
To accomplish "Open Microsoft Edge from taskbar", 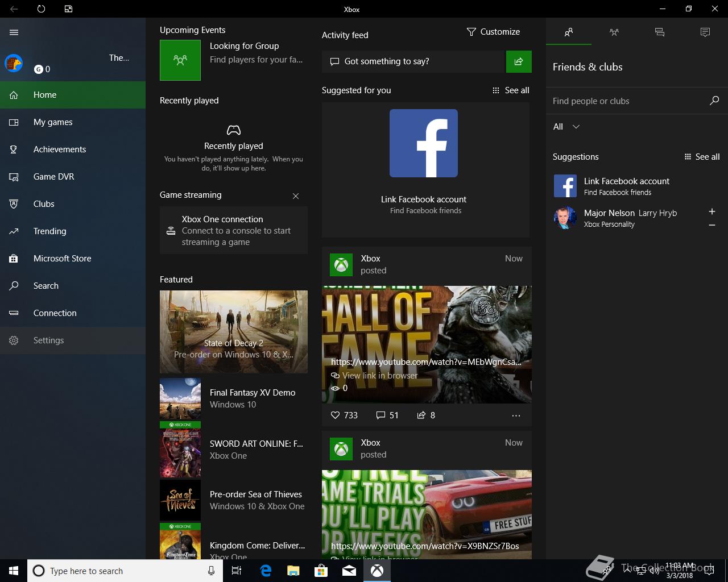I will coord(266,571).
